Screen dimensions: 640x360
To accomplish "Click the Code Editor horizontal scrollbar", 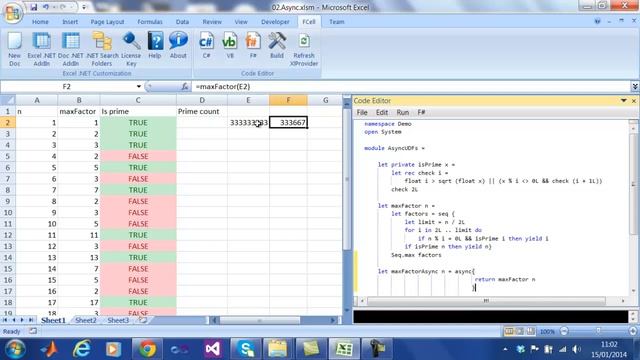I will (x=486, y=301).
